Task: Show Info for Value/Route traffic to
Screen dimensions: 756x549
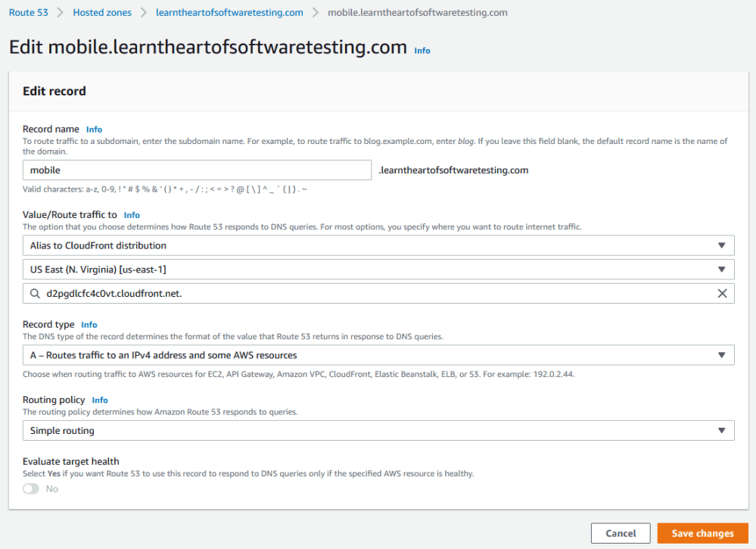Action: pyautogui.click(x=132, y=215)
